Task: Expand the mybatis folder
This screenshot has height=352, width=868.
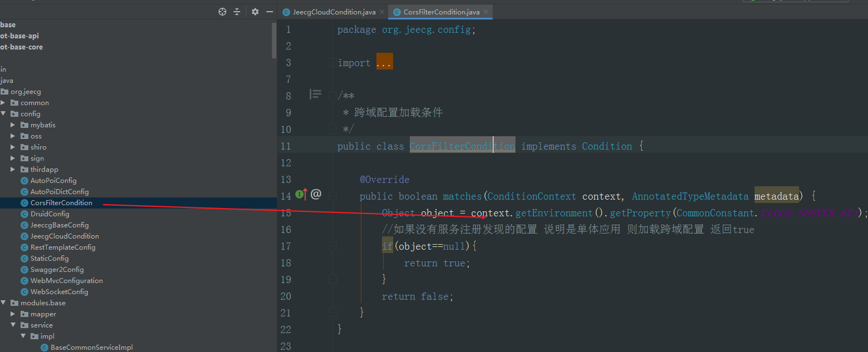Action: point(13,125)
